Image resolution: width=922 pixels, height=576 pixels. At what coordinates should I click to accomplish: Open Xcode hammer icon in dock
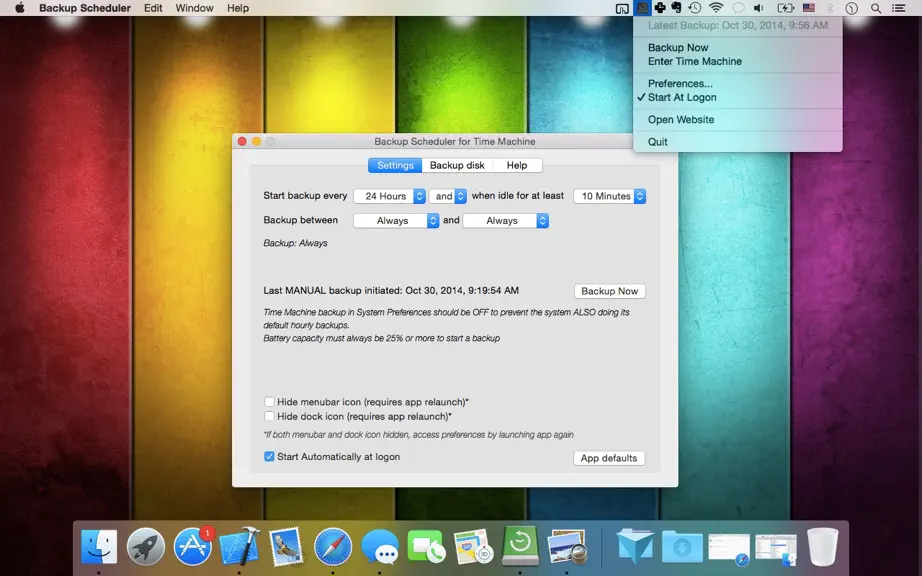[x=239, y=547]
